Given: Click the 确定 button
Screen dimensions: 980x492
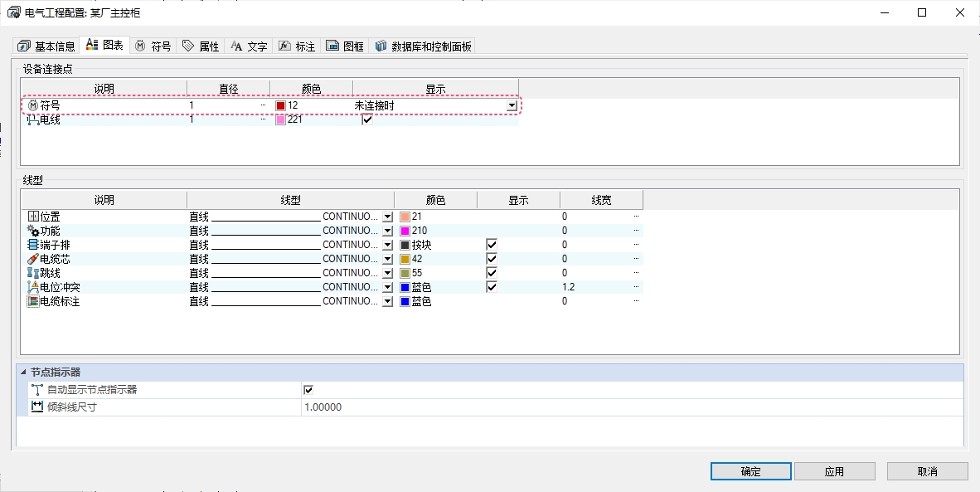Looking at the screenshot, I should (750, 471).
